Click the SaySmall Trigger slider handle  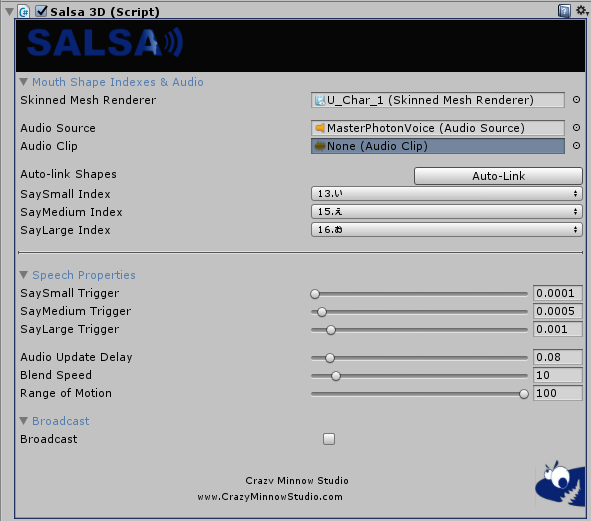point(315,294)
